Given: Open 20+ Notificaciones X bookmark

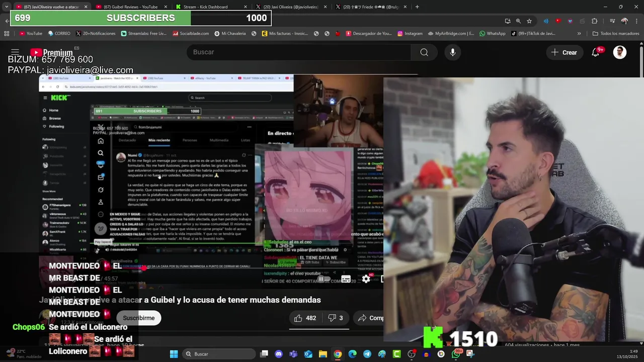Looking at the screenshot, I should 96,34.
